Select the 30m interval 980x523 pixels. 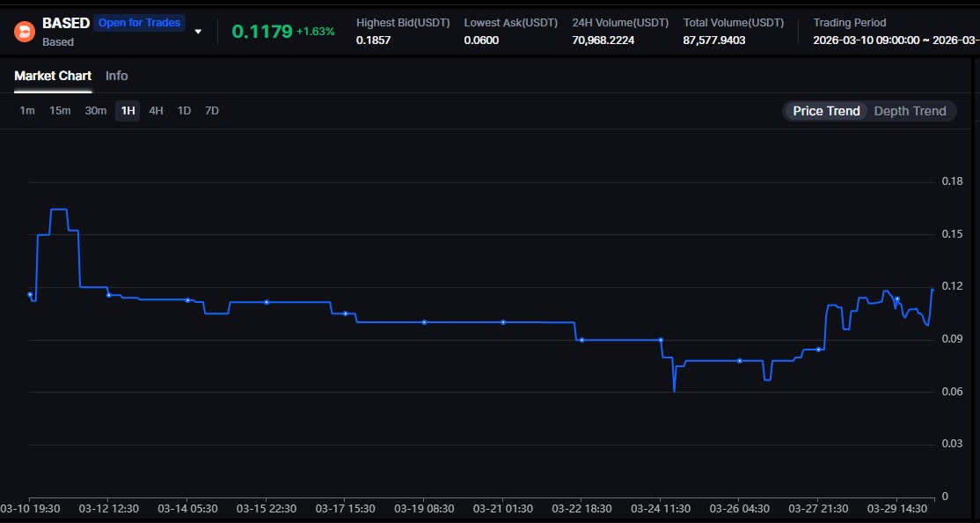point(95,110)
